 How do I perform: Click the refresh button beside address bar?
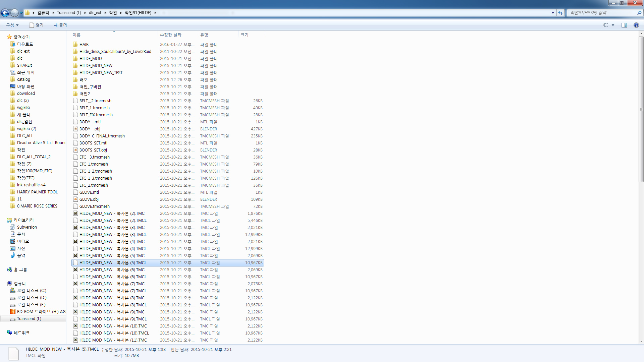[x=560, y=13]
